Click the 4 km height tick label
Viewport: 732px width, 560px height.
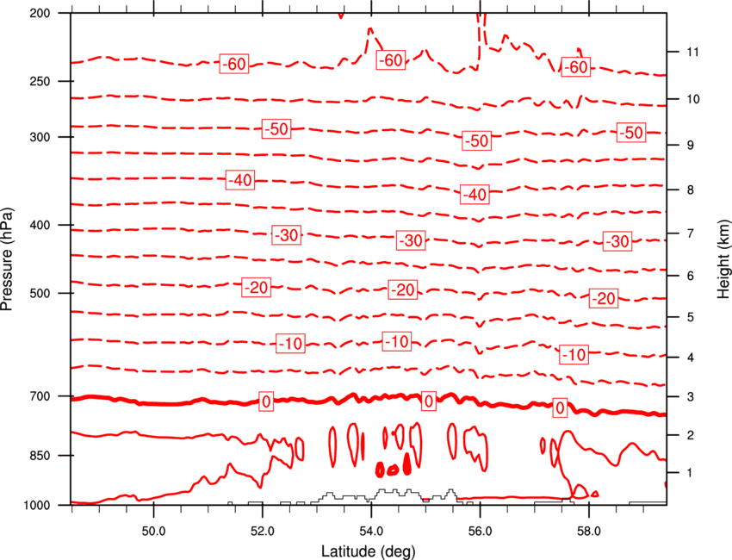tap(691, 358)
